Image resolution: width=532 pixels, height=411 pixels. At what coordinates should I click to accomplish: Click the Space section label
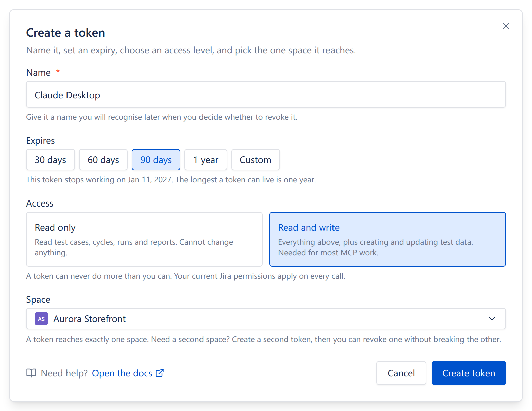click(x=38, y=300)
